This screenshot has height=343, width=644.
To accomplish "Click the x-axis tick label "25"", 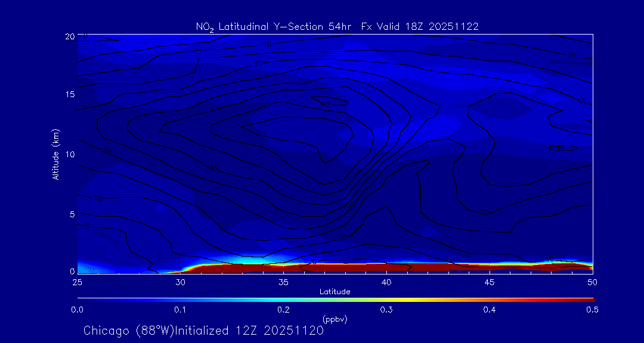I will tap(77, 282).
